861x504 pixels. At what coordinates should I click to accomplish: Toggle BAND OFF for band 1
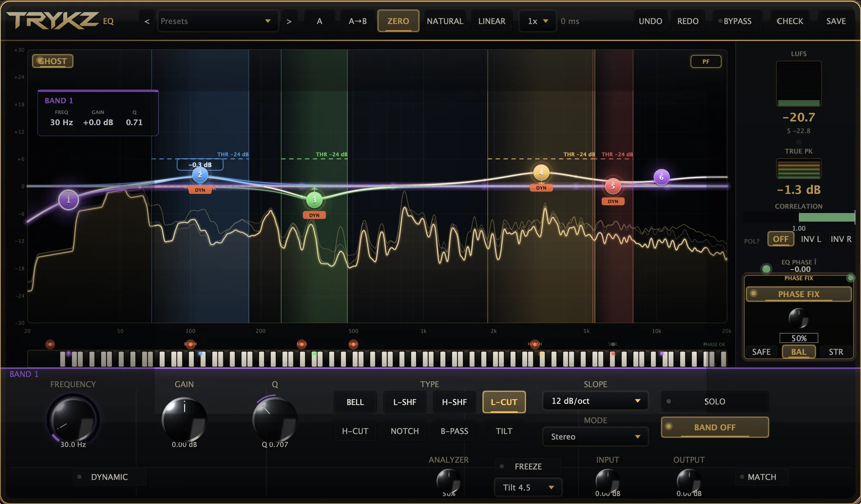coord(715,427)
